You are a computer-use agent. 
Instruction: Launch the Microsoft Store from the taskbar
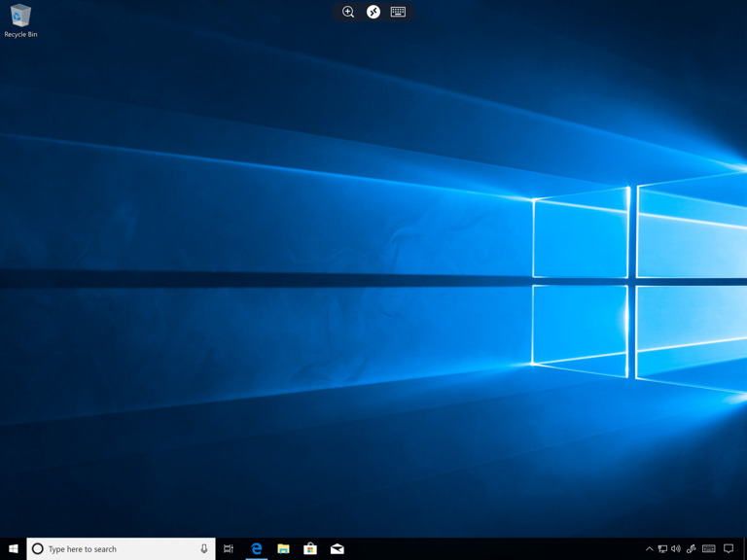310,548
